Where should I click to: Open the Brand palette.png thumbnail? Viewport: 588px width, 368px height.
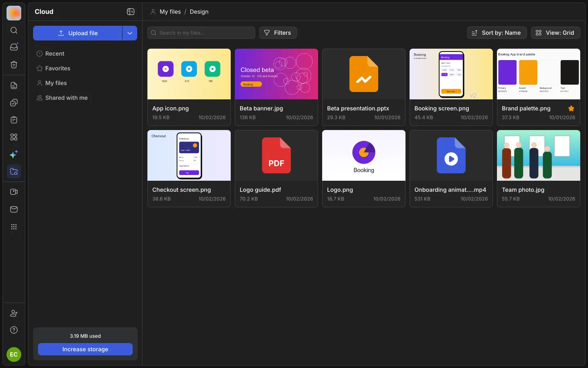[x=539, y=74]
